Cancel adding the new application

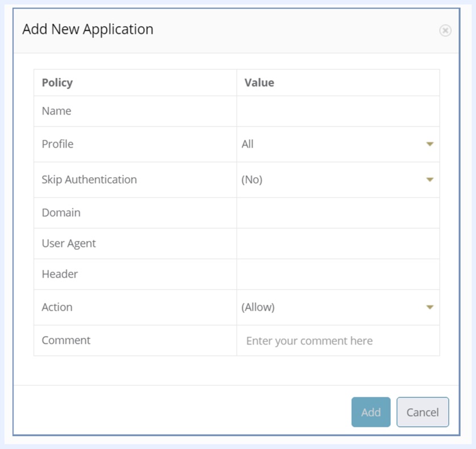point(422,412)
